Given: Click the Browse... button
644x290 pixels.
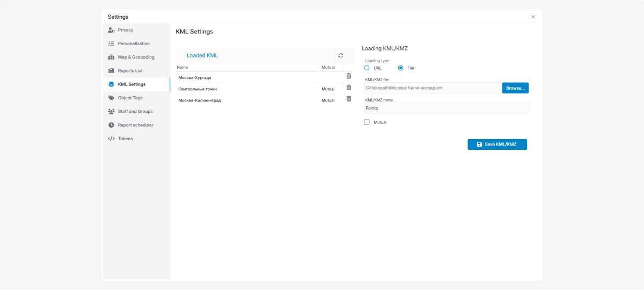Looking at the screenshot, I should tap(515, 88).
